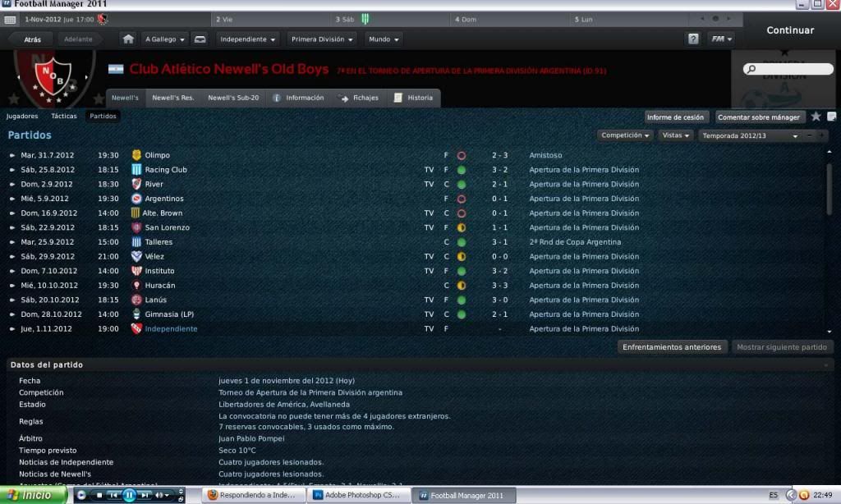Stop playback in the taskbar media player
Image resolution: width=841 pixels, height=504 pixels.
click(99, 496)
